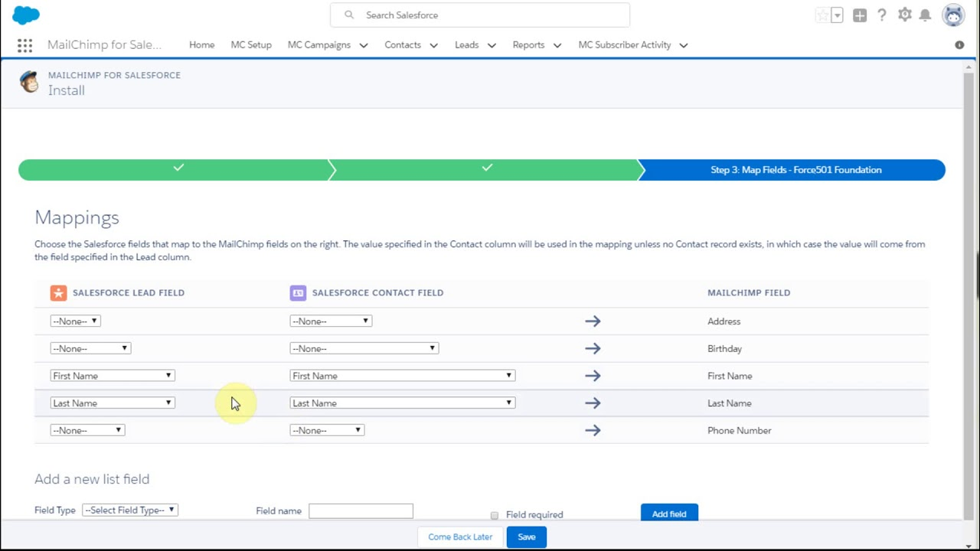Open the Leads tab

click(466, 45)
